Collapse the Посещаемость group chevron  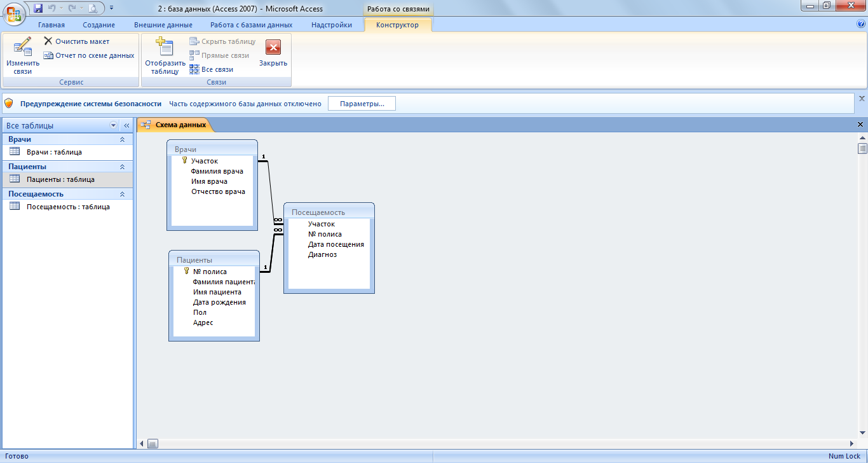tap(122, 194)
